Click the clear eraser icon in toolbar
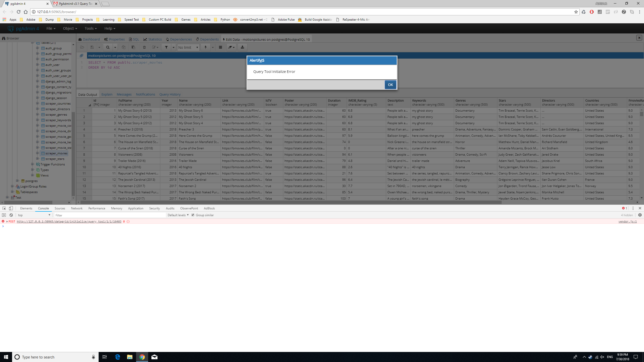Image resolution: width=644 pixels, height=362 pixels. [230, 47]
